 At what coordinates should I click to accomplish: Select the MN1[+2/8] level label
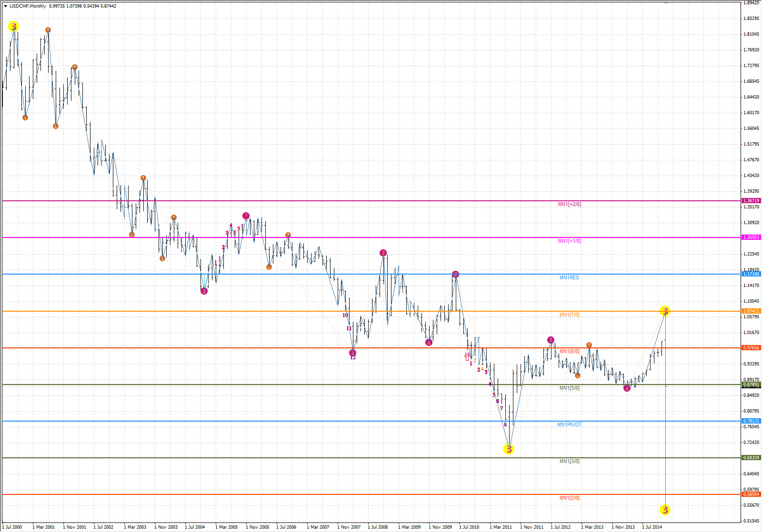point(570,205)
